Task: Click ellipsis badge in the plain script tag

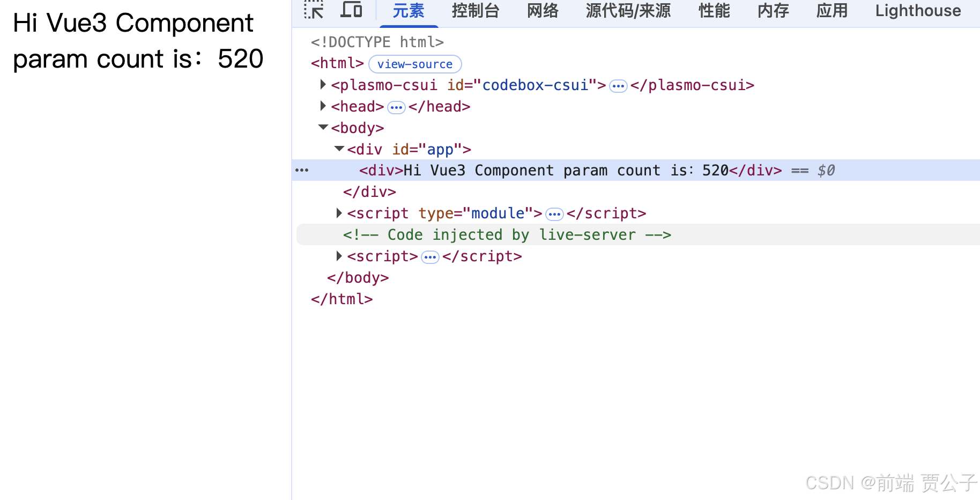Action: tap(430, 258)
